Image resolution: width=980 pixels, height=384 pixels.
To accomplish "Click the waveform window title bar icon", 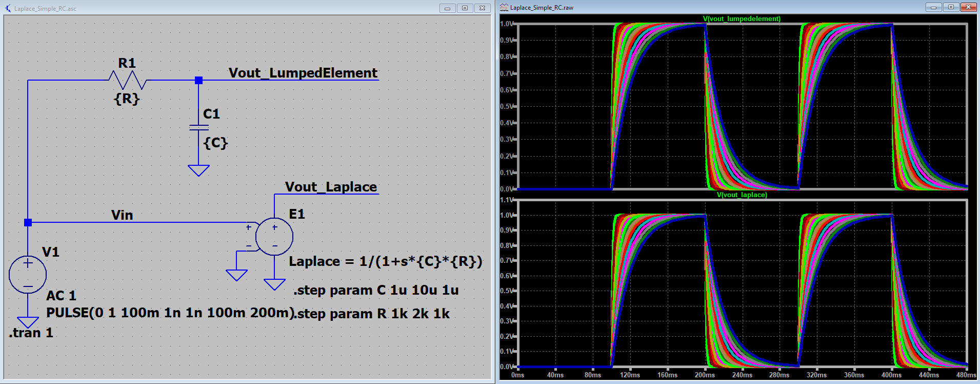I will pos(504,7).
